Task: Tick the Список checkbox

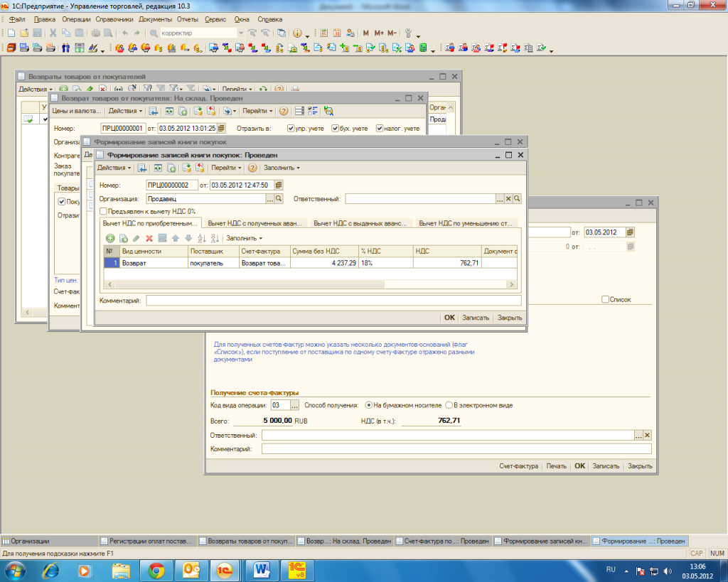Action: (x=605, y=300)
